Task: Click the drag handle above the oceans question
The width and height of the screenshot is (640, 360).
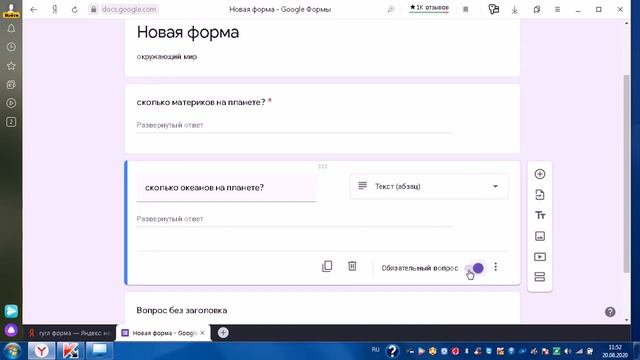Action: (322, 166)
